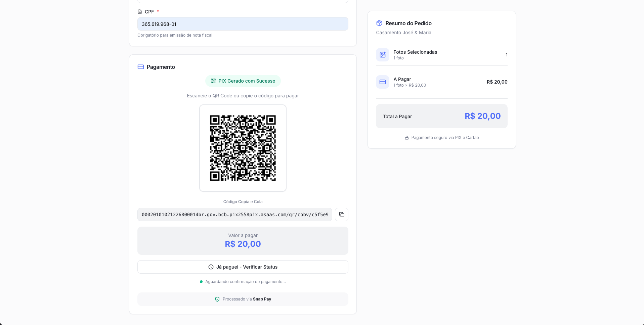This screenshot has width=644, height=325.
Task: Click the Pagamento credit card icon
Action: pyautogui.click(x=141, y=67)
